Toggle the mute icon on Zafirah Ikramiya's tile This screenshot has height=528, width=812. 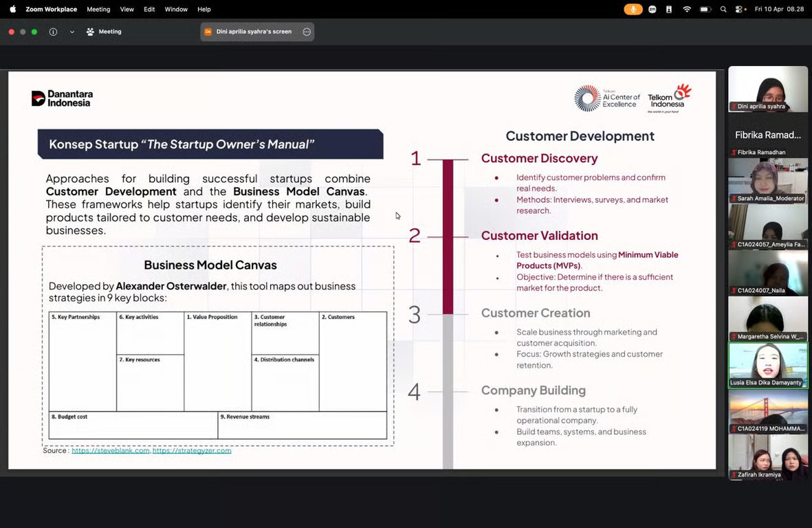point(733,474)
